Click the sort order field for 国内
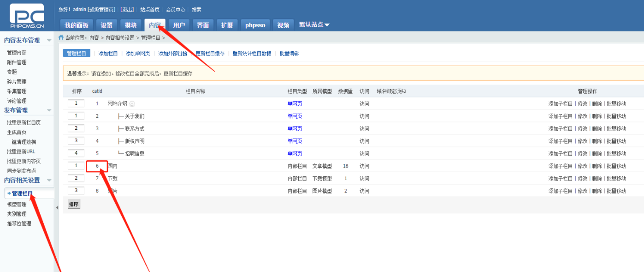 (76, 166)
